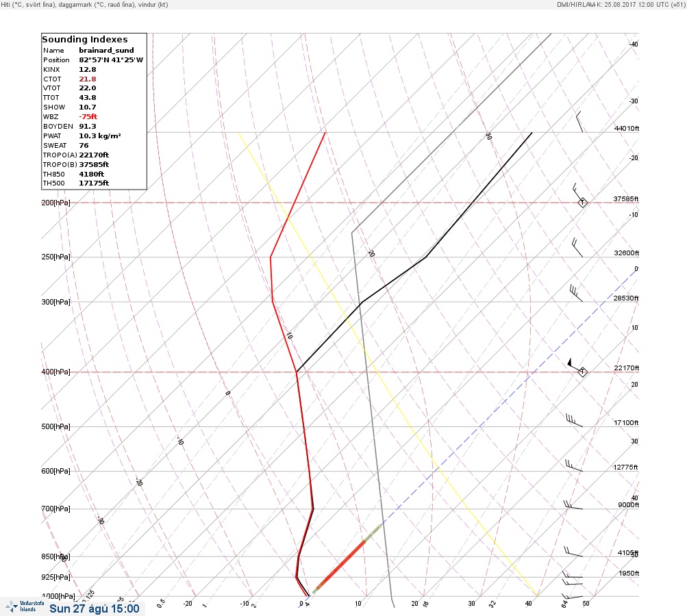The width and height of the screenshot is (687, 616).
Task: Click the TROPO(A) value 22170ft in table
Action: point(94,155)
